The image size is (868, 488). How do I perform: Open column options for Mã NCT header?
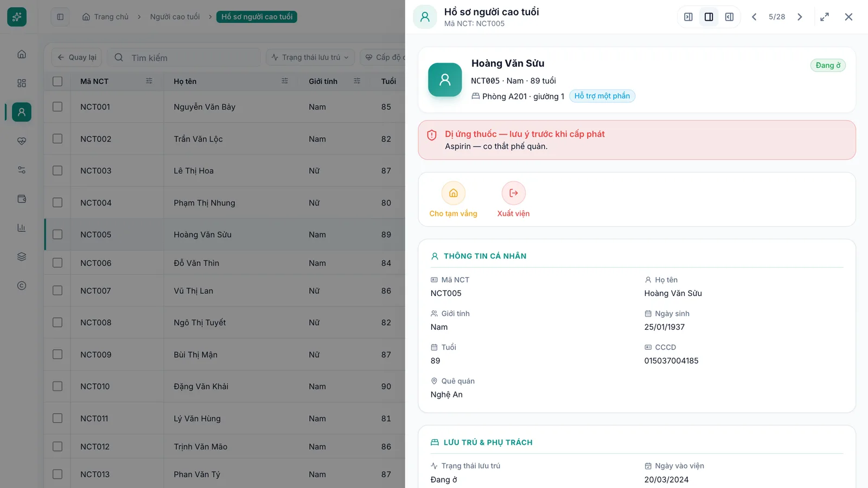149,81
